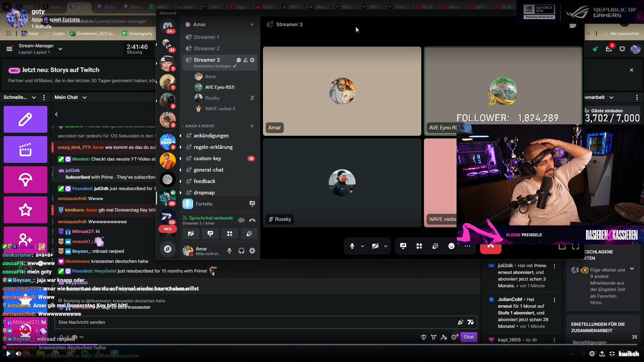Open Streamer 3 voice channel chat icon
The height and width of the screenshot is (362, 644).
coord(238,60)
